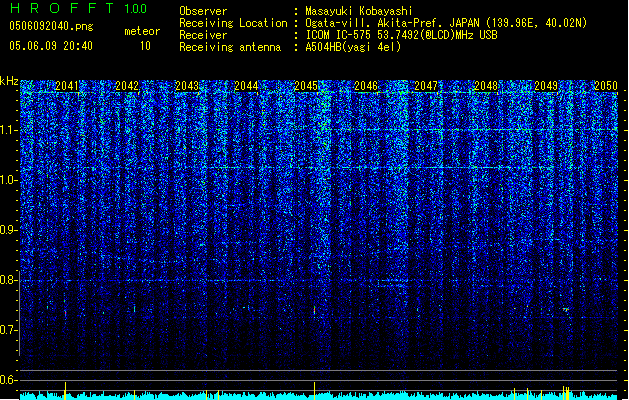Click the 2045 time label
Viewport: 629px width, 400px height.
point(306,86)
